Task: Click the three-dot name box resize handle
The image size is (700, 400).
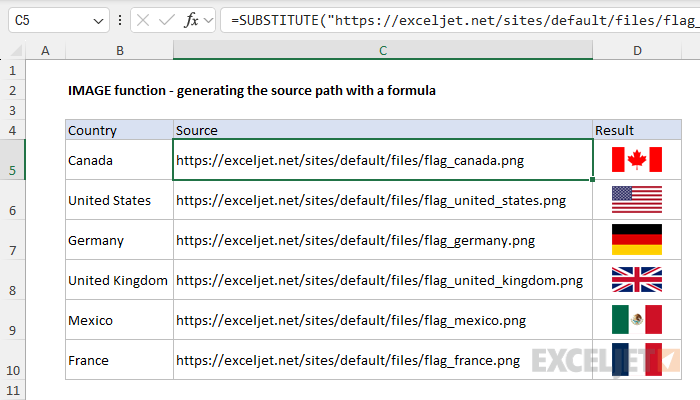Action: pos(120,20)
